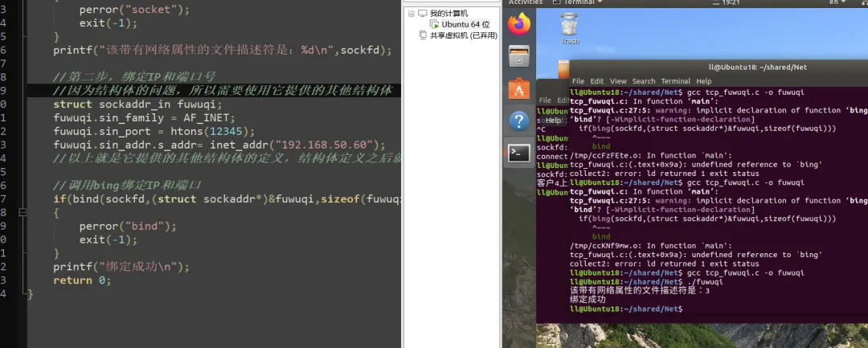The image size is (868, 348).
Task: Click the comment '//以上就是它提供的其他结构体的定义'
Action: click(x=227, y=159)
